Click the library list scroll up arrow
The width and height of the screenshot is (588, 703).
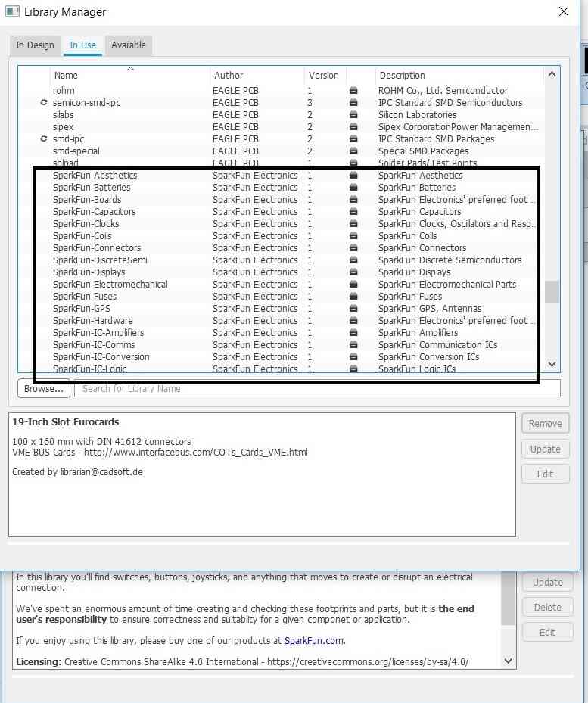[x=552, y=74]
